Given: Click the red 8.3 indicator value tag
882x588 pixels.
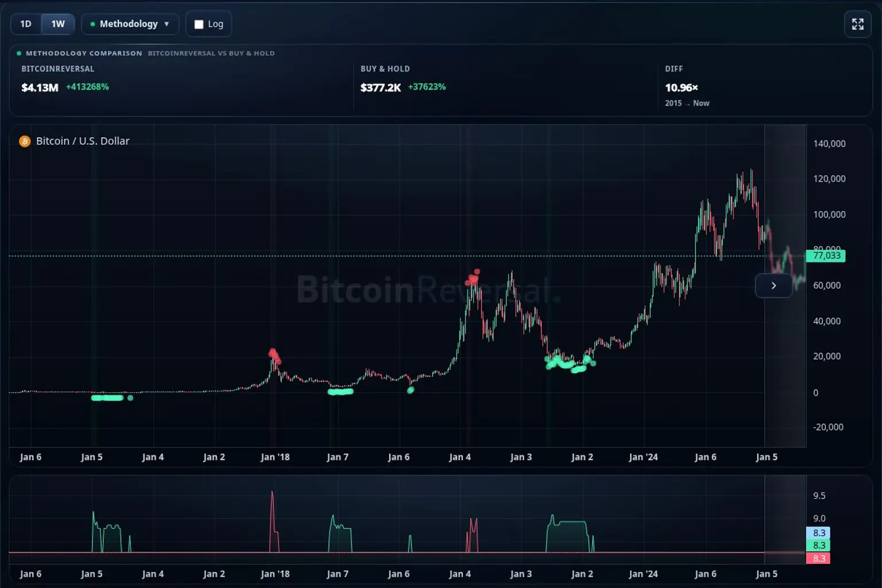Looking at the screenshot, I should coord(818,558).
